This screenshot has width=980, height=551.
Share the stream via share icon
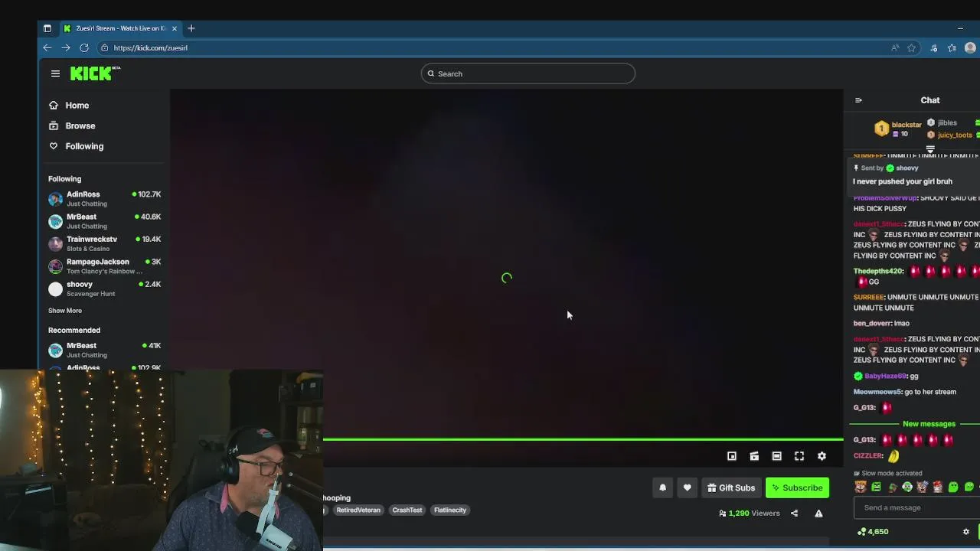coord(794,514)
